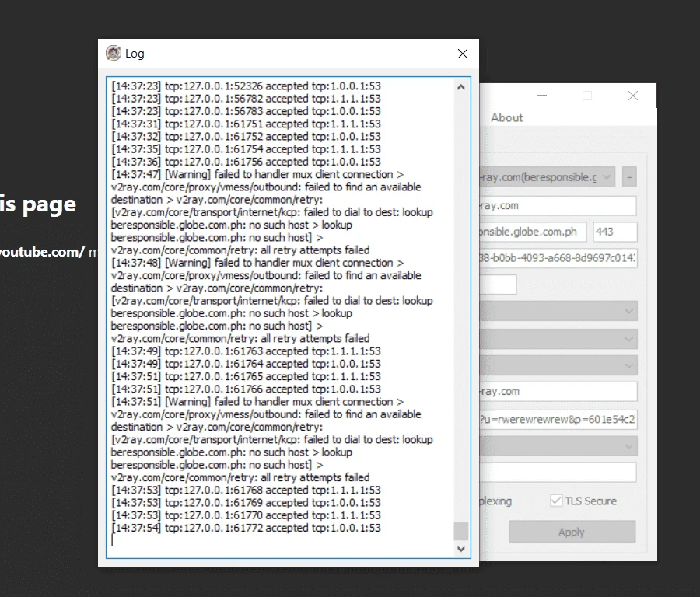This screenshot has height=597, width=700.
Task: Click the small empty field below UUID
Action: point(498,285)
